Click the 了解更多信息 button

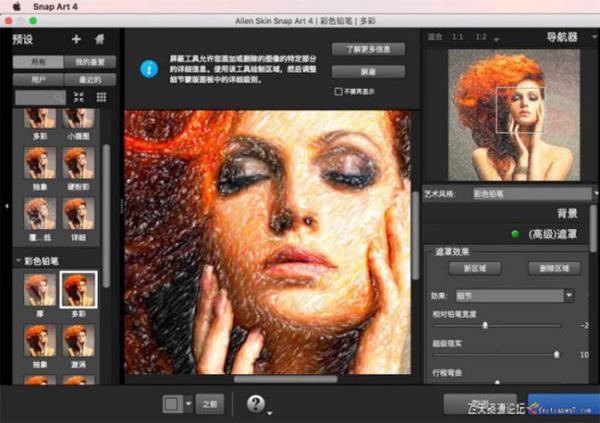pyautogui.click(x=368, y=49)
